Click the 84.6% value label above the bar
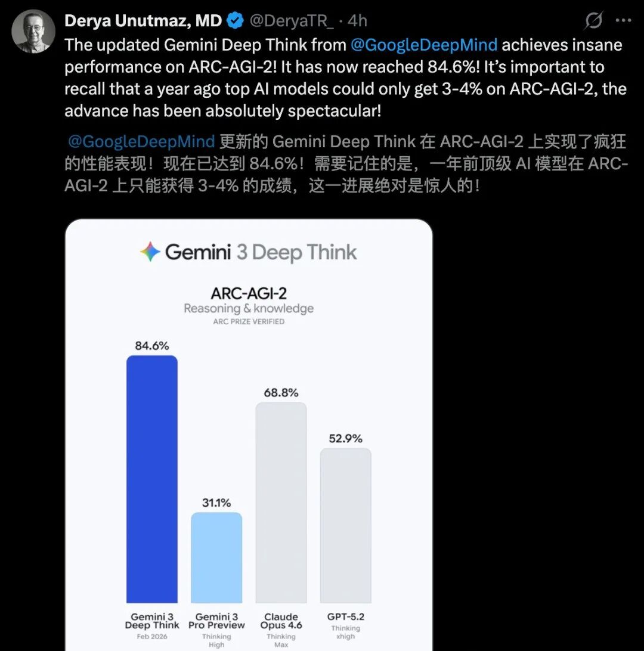This screenshot has width=644, height=651. point(152,346)
